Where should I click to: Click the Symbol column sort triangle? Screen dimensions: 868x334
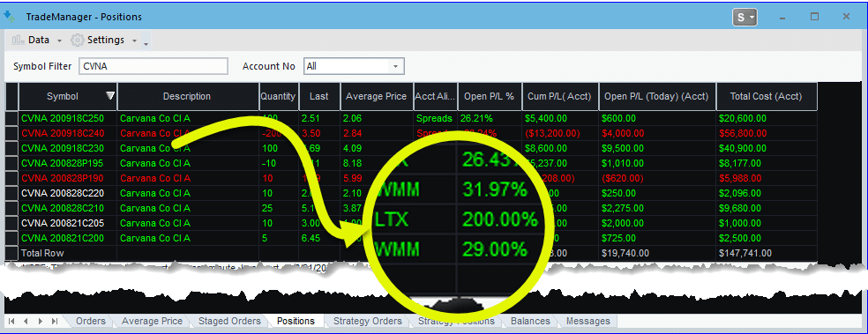(110, 96)
